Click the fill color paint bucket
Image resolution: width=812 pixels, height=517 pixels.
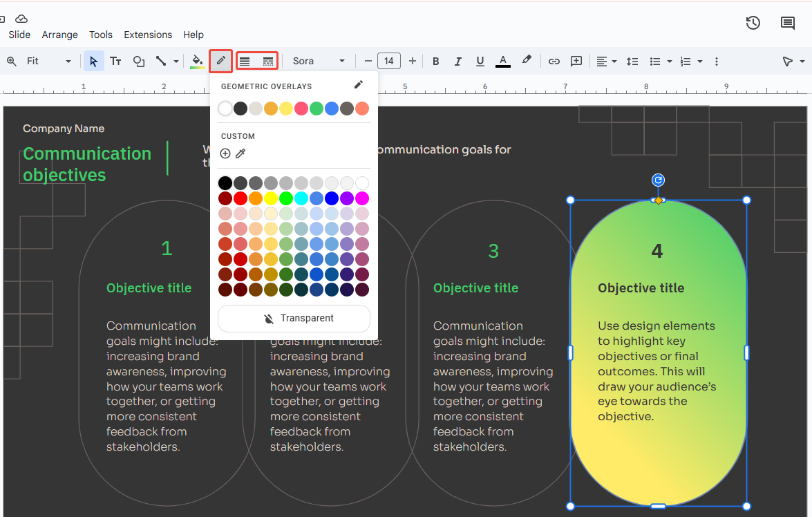198,61
